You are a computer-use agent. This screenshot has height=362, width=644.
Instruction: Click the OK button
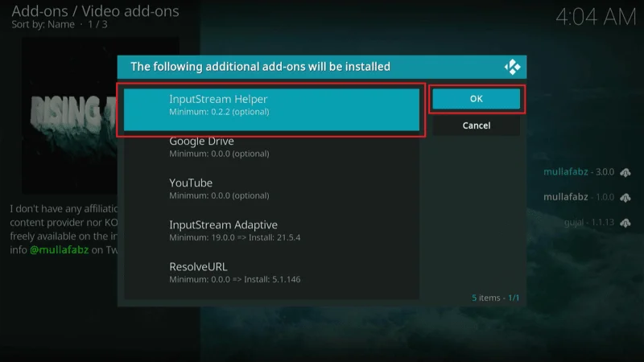pos(476,99)
